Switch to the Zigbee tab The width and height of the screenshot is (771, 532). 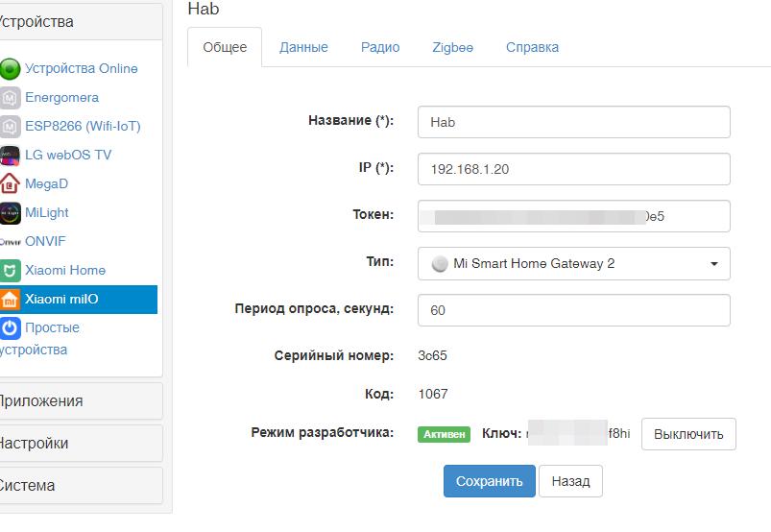[452, 47]
